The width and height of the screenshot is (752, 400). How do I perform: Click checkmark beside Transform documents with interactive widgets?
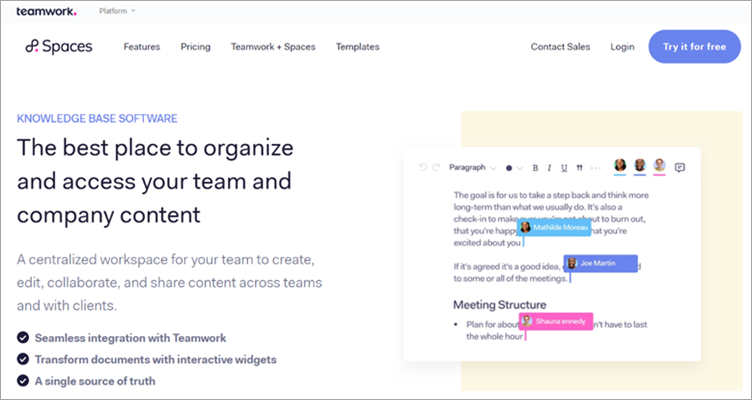[x=23, y=359]
